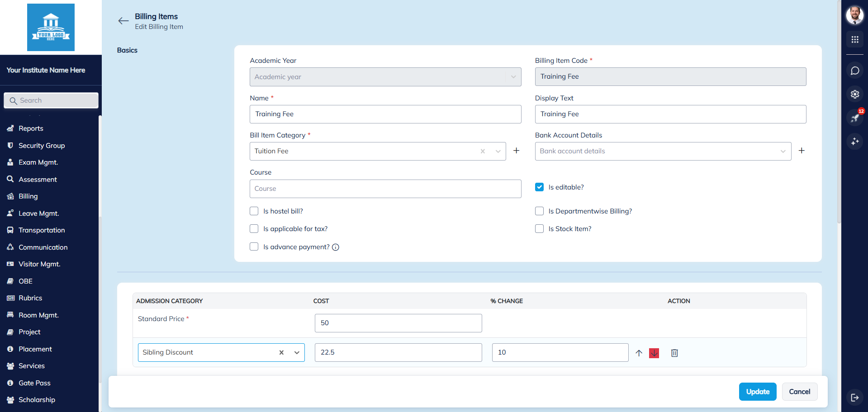Uncheck the Is editable checkbox

539,187
